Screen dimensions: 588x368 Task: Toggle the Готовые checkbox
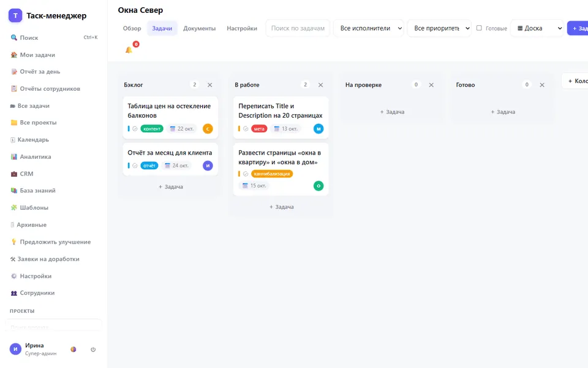tap(479, 28)
